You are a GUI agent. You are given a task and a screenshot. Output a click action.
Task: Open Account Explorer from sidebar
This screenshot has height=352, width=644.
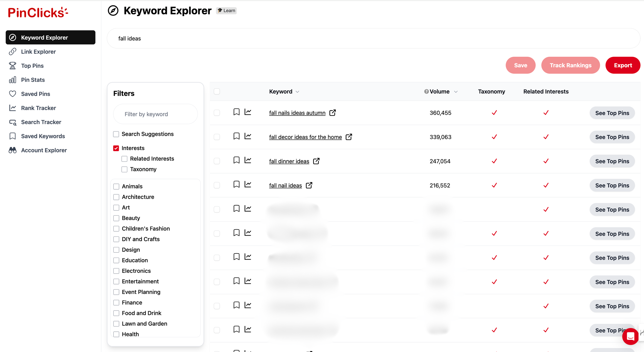44,150
